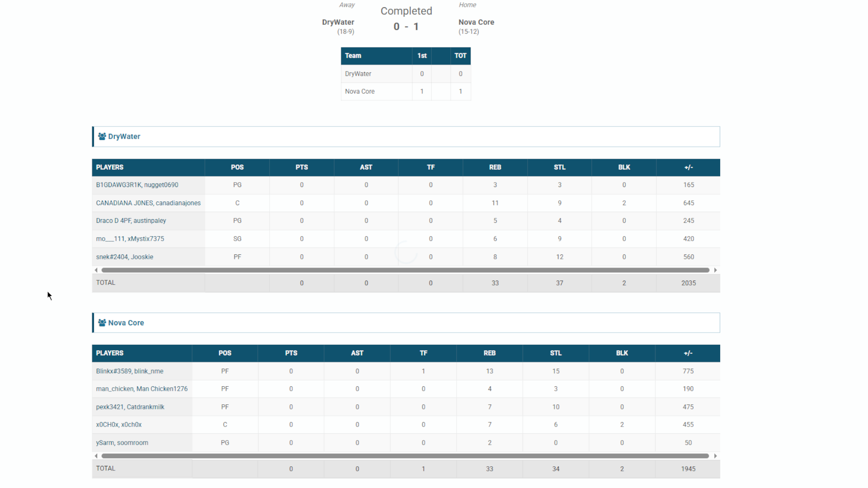Sort DryWater table by PTS column header
This screenshot has width=868, height=488.
tap(302, 167)
